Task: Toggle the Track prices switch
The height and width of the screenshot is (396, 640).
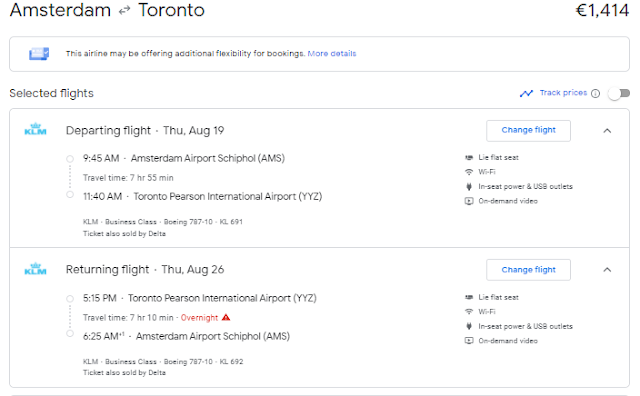Action: coord(619,93)
